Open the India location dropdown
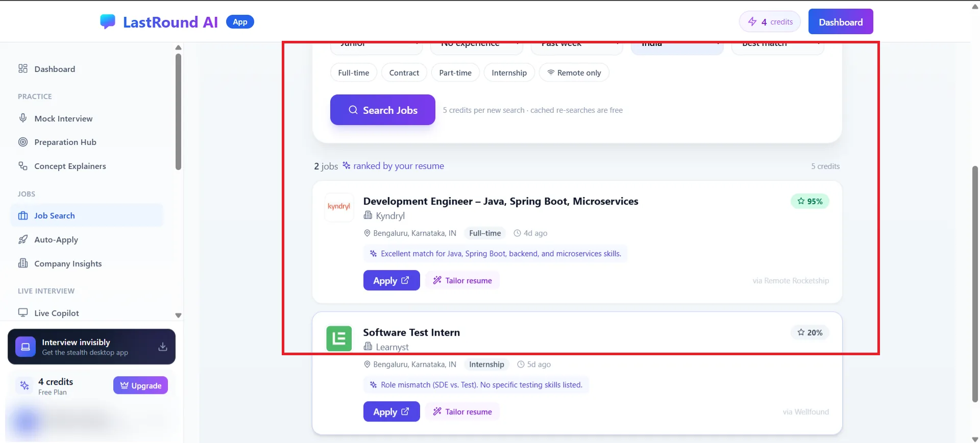 click(x=677, y=48)
